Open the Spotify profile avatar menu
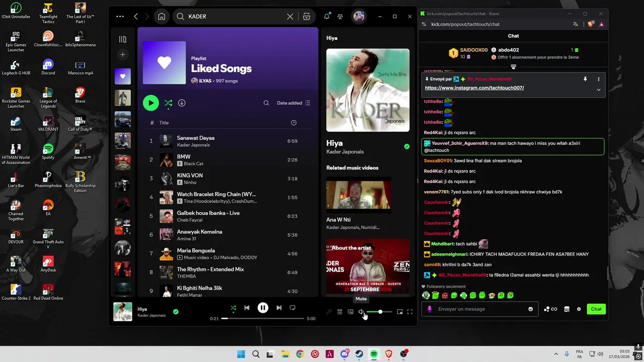 click(359, 17)
